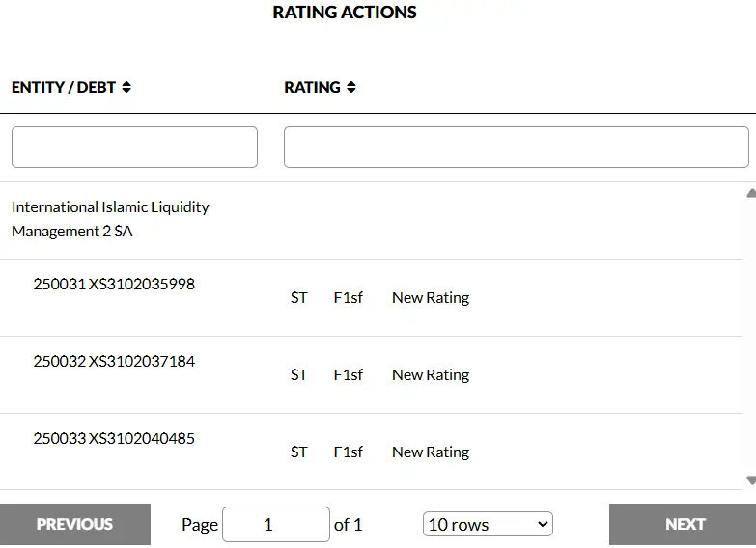The height and width of the screenshot is (548, 756).
Task: Select debt row 250032 XS3102037184
Action: [x=114, y=362]
